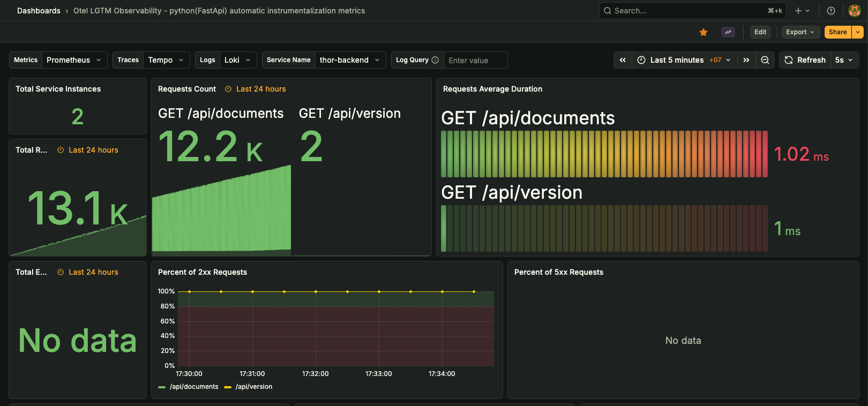Click the 17:32:00 time axis label
This screenshot has width=868, height=406.
[316, 374]
